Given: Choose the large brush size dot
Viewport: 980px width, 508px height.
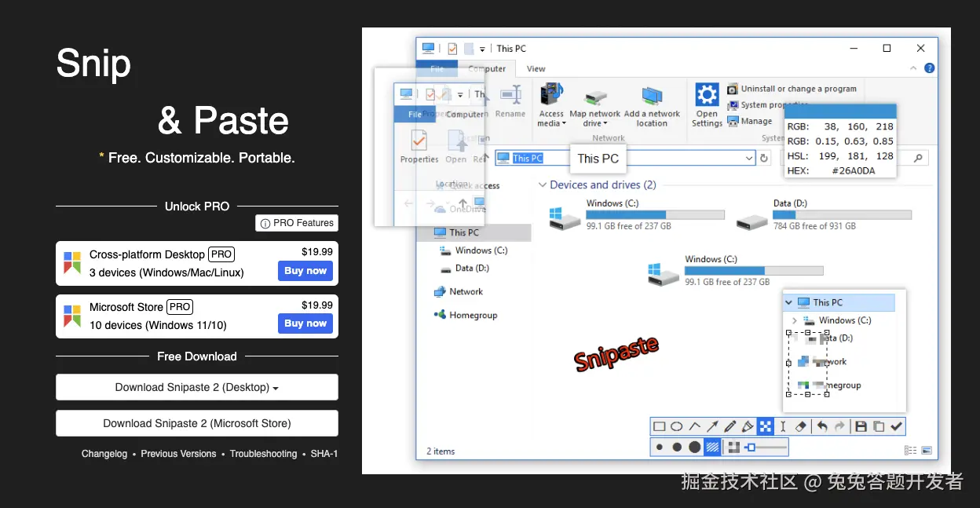Looking at the screenshot, I should click(695, 448).
